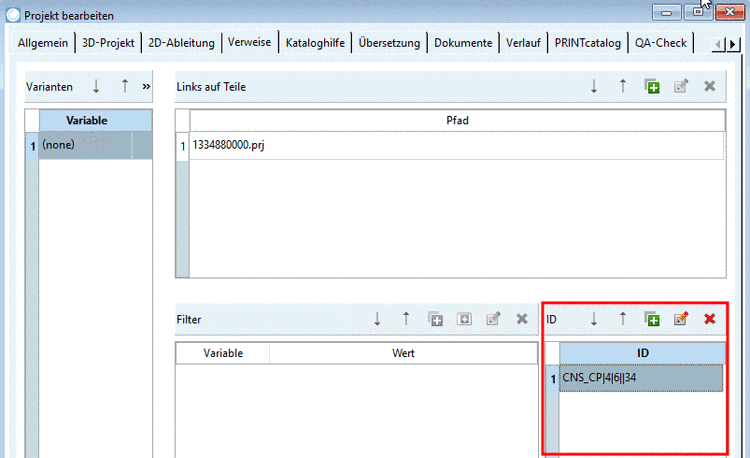Move filter up in Filter toolbar
Viewport: 750px width, 458px height.
click(x=406, y=319)
